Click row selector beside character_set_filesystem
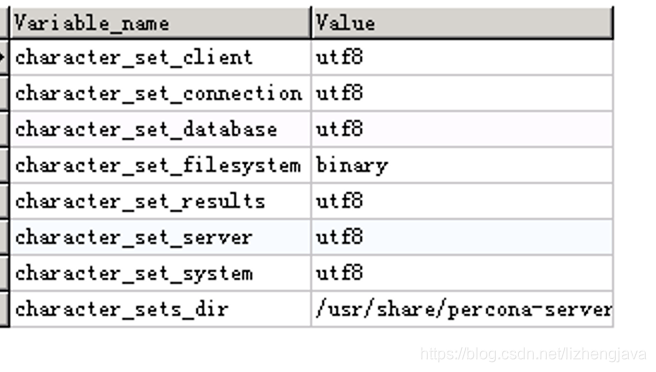This screenshot has height=372, width=656. tap(4, 165)
